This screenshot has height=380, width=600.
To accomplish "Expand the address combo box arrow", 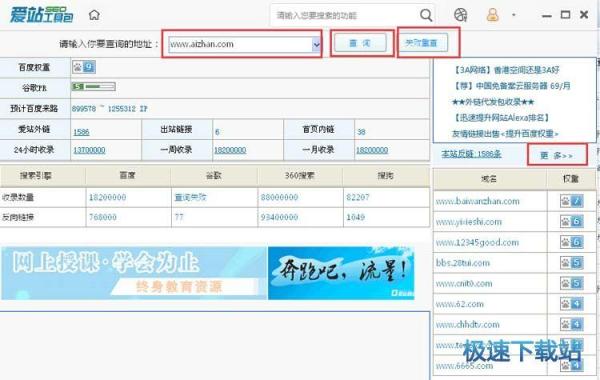I will point(316,44).
